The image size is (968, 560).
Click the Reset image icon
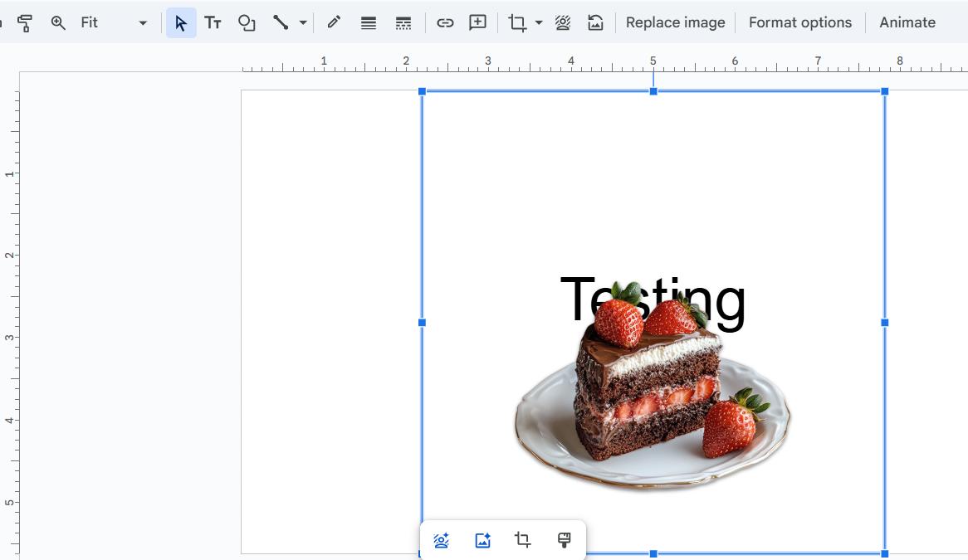pos(595,23)
